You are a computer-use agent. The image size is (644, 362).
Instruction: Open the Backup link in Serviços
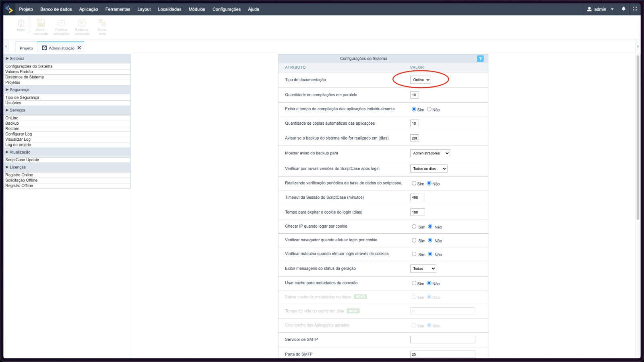click(12, 123)
